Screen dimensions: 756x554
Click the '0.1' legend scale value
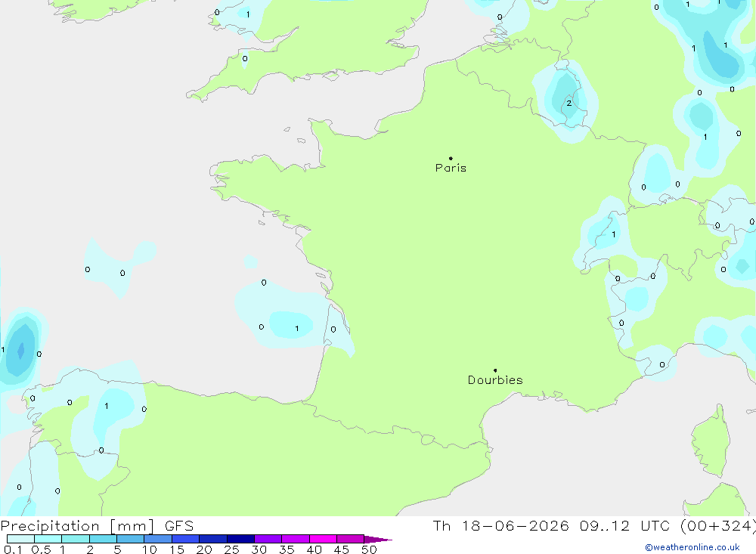[x=13, y=549]
